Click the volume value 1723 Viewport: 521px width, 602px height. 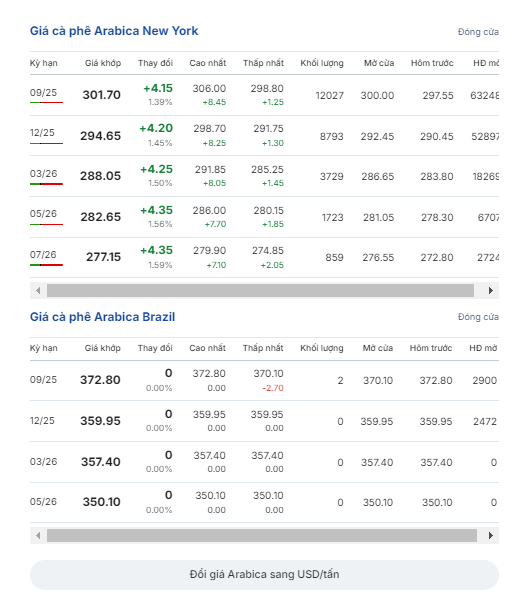(x=332, y=218)
